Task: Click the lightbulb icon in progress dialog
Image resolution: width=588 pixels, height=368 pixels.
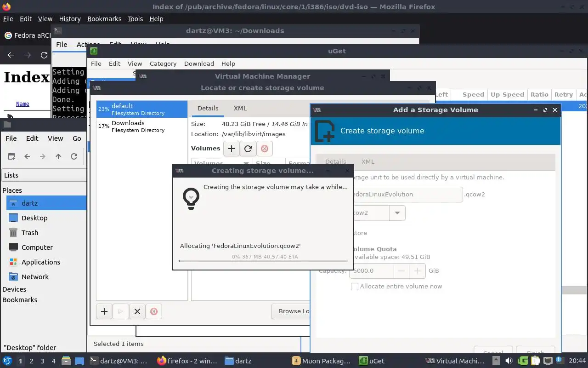Action: tap(191, 198)
